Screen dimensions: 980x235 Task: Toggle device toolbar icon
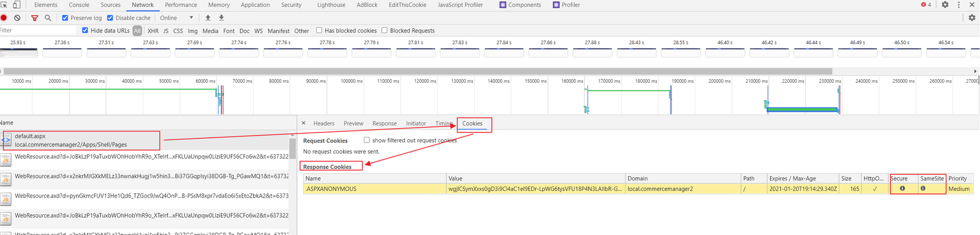pos(17,4)
